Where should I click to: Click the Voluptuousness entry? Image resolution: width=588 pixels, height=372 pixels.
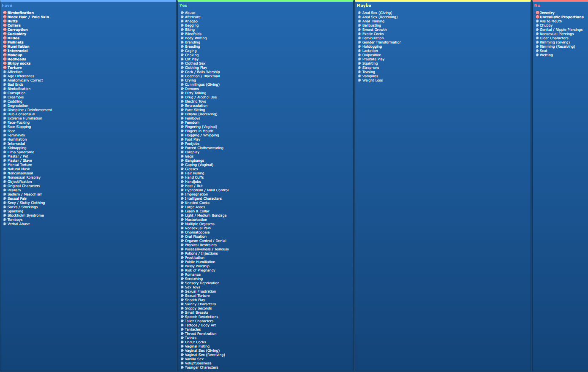pos(198,363)
